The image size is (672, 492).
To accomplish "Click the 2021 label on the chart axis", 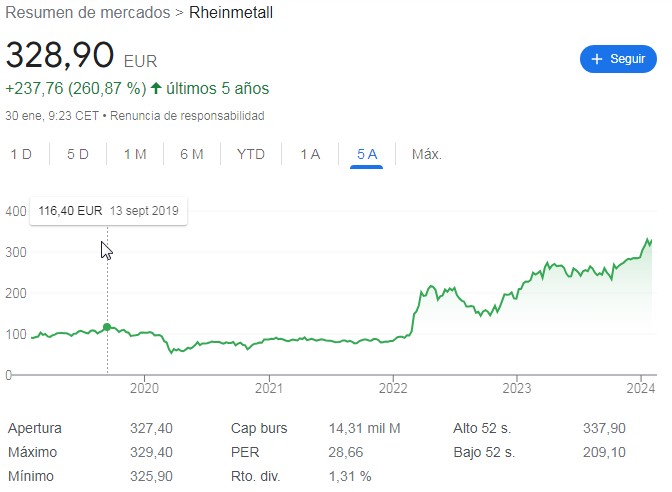I will click(269, 388).
